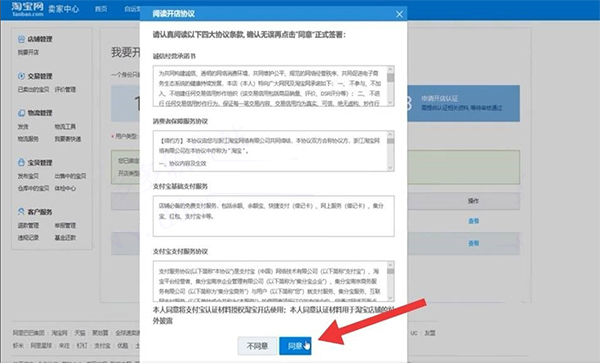Open 物流工具 in the sidebar

tap(65, 126)
